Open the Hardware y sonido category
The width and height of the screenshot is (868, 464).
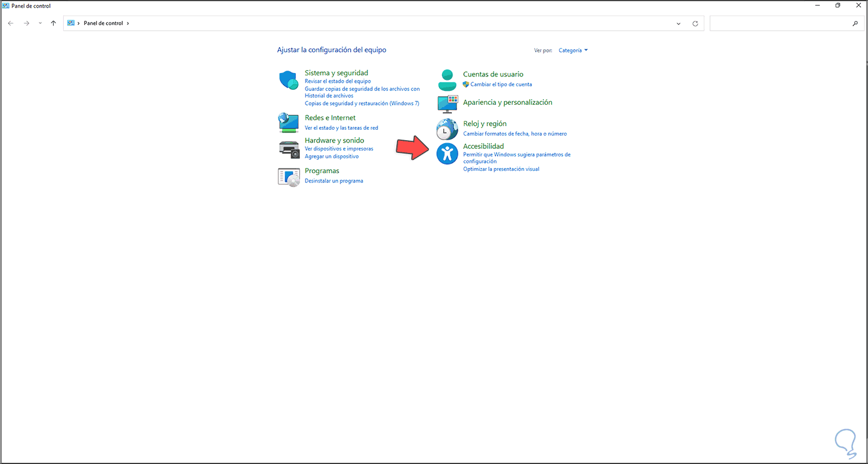pyautogui.click(x=334, y=140)
